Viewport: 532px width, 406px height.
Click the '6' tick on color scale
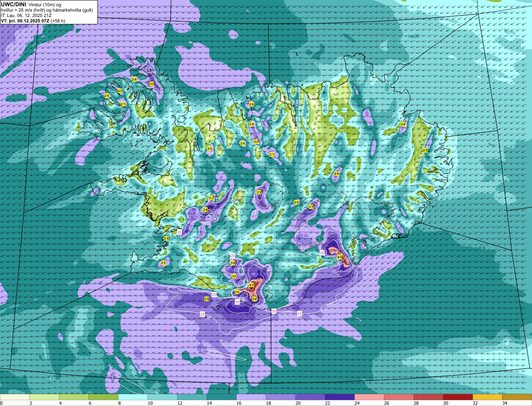(x=89, y=403)
